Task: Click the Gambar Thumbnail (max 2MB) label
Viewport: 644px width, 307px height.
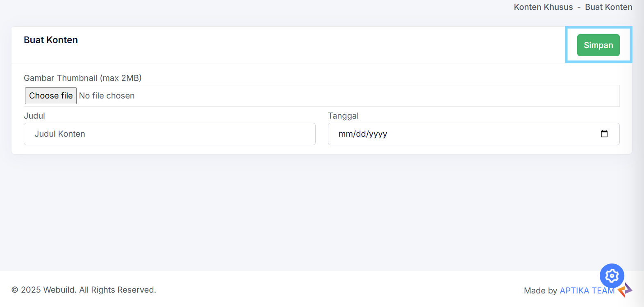Action: pos(82,78)
